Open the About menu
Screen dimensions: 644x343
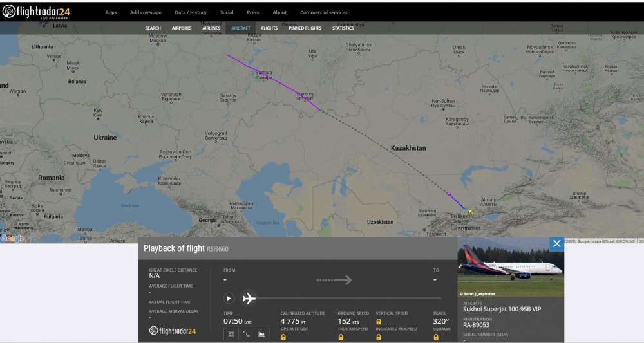279,12
